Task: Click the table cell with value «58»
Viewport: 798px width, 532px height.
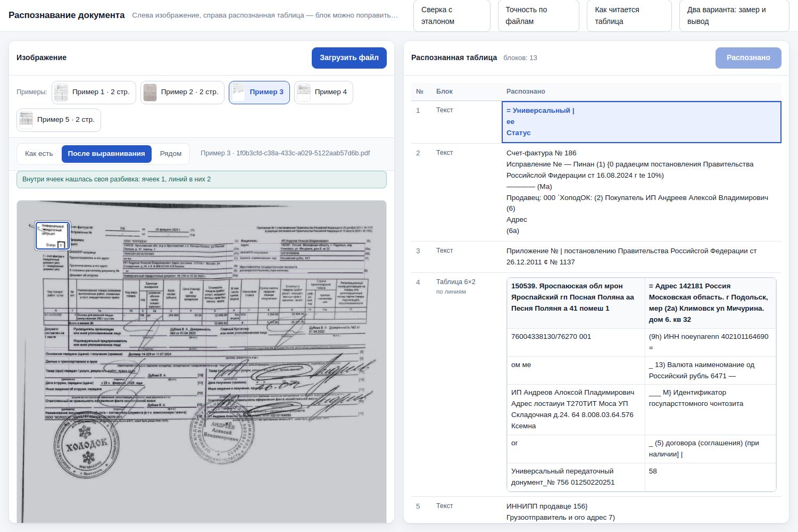Action: point(710,477)
